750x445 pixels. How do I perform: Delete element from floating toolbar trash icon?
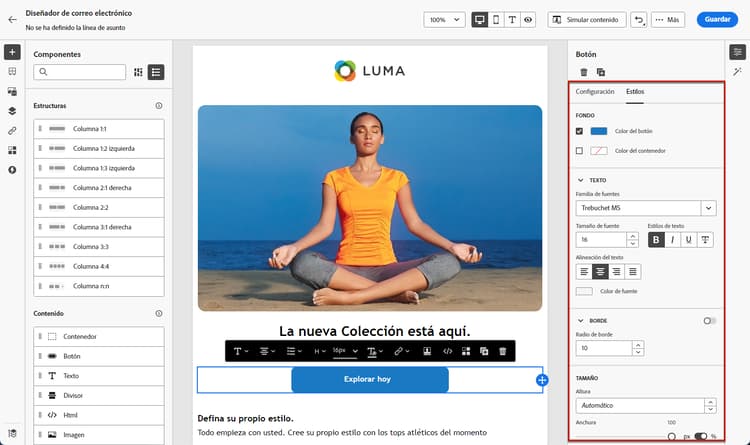503,351
